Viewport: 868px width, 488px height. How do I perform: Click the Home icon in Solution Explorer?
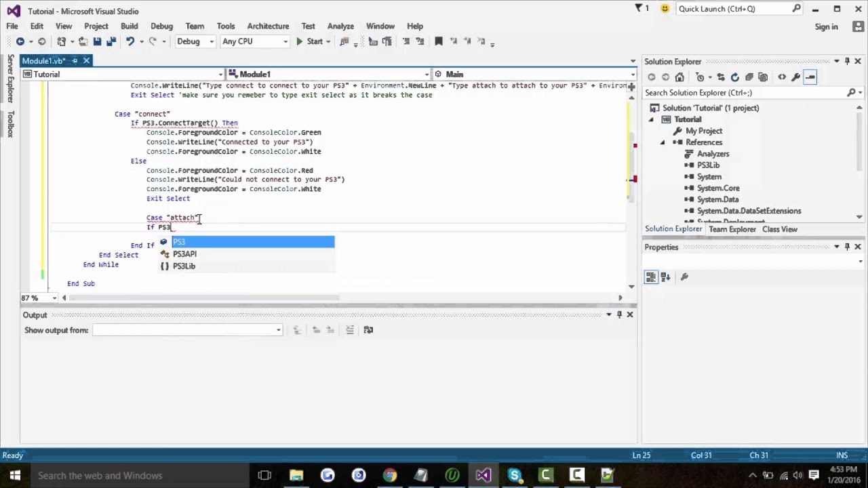(x=679, y=77)
